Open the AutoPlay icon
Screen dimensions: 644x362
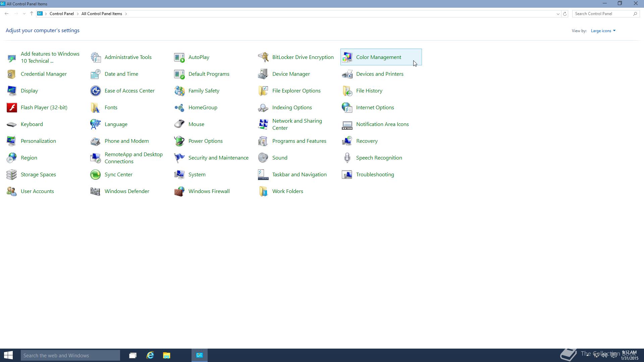click(179, 57)
